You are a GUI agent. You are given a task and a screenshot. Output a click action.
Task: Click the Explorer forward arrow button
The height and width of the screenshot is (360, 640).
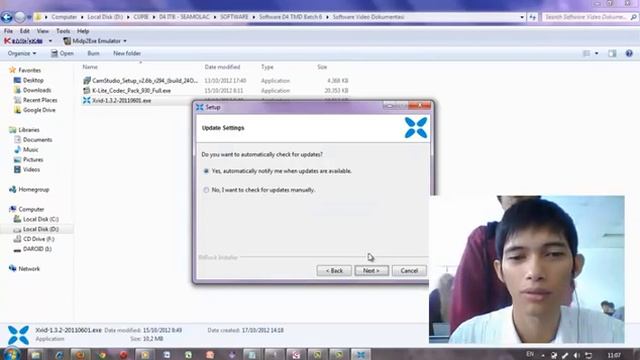[x=20, y=17]
